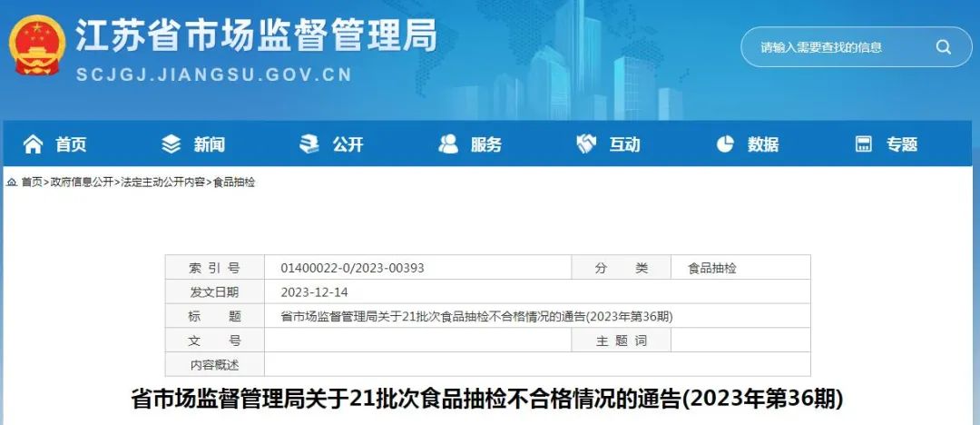Image resolution: width=980 pixels, height=425 pixels.
Task: Click the national emblem logo
Action: 37,45
